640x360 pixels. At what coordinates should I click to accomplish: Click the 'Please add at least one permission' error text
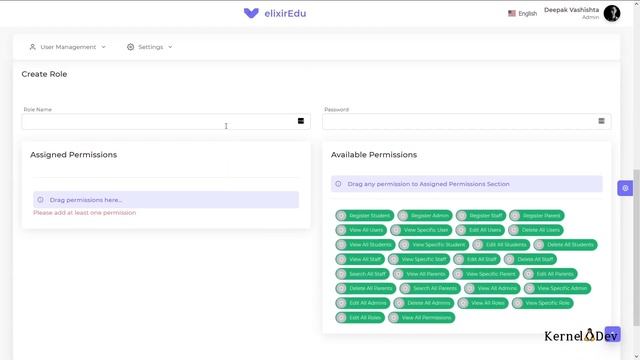point(84,213)
